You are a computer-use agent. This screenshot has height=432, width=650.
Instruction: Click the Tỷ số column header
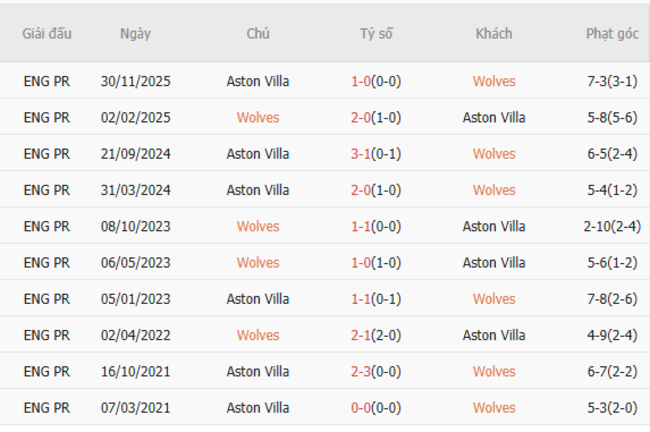tap(376, 33)
